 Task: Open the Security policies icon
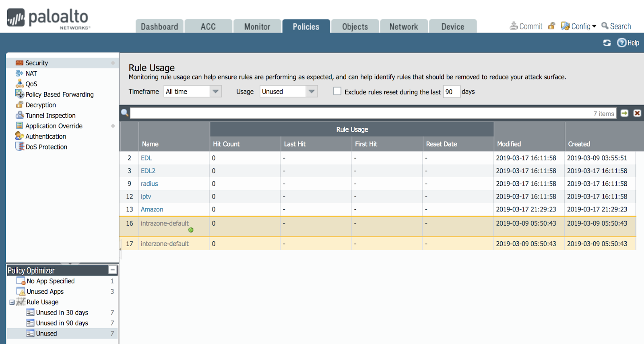pos(19,63)
